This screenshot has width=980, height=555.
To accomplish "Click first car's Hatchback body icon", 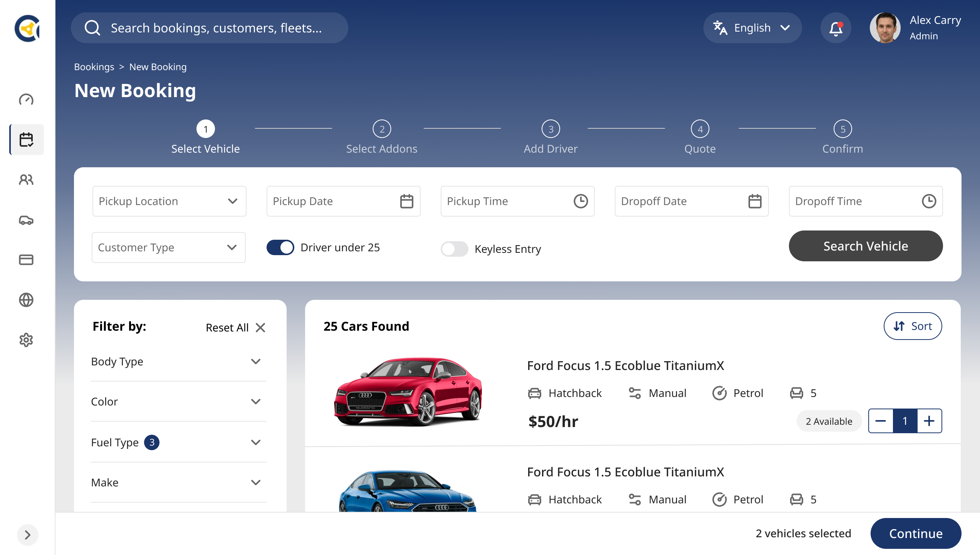I will pos(535,393).
